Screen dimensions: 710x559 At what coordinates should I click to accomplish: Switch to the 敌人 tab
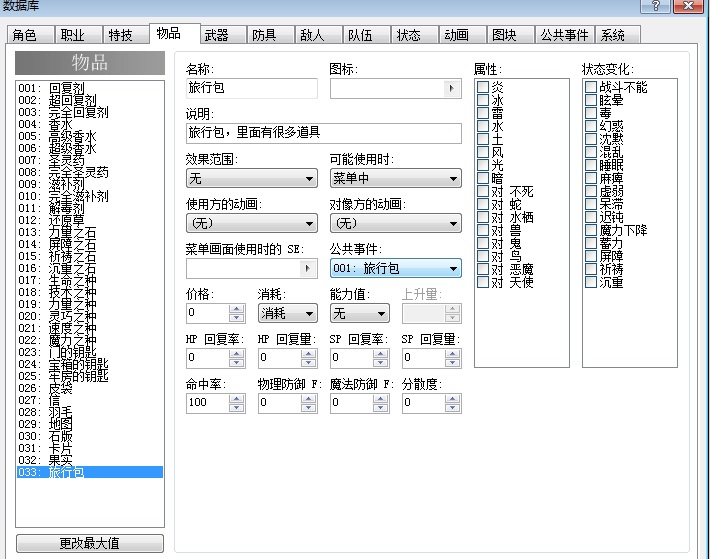click(x=318, y=35)
